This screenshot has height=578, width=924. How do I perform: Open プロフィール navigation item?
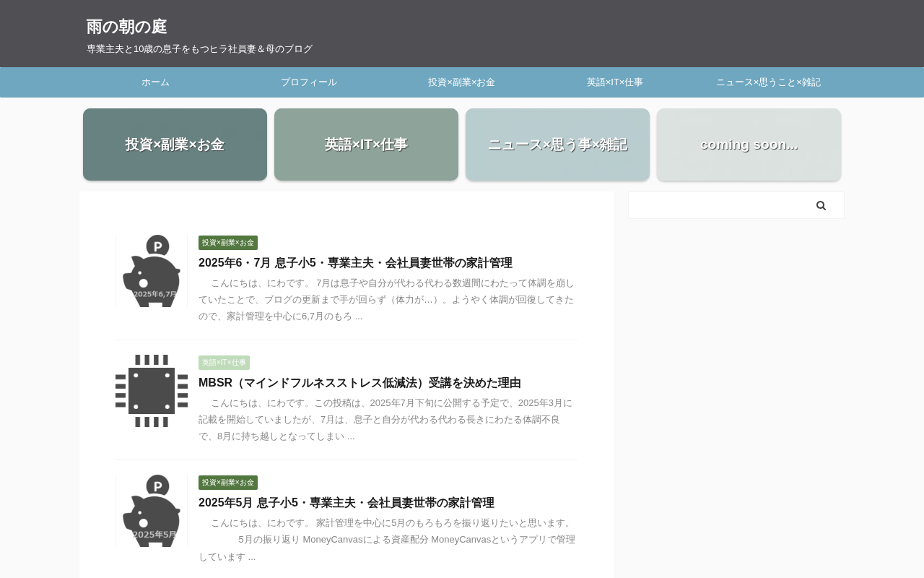(309, 82)
